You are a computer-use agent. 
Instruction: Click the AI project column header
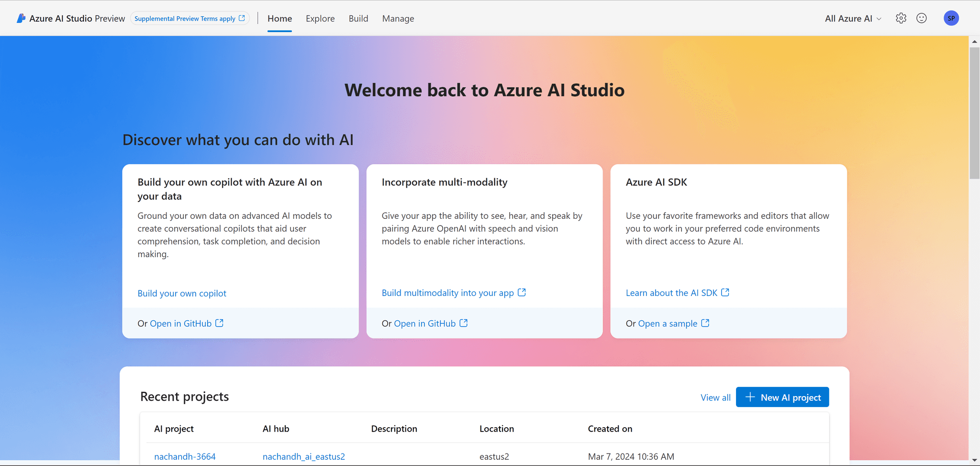tap(174, 429)
